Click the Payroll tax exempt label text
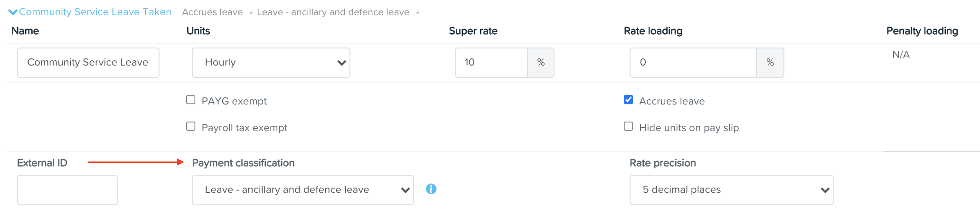980x209 pixels. (x=245, y=128)
